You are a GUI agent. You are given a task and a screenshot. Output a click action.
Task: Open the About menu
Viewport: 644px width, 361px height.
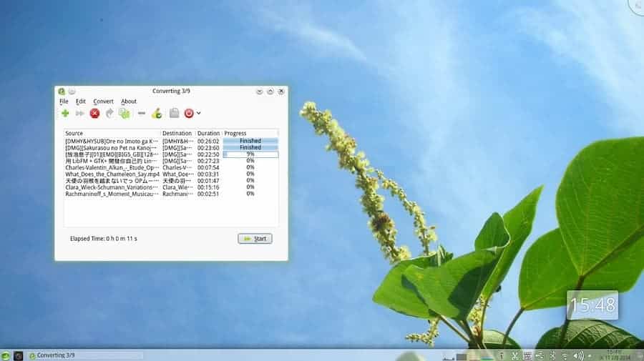coord(129,102)
